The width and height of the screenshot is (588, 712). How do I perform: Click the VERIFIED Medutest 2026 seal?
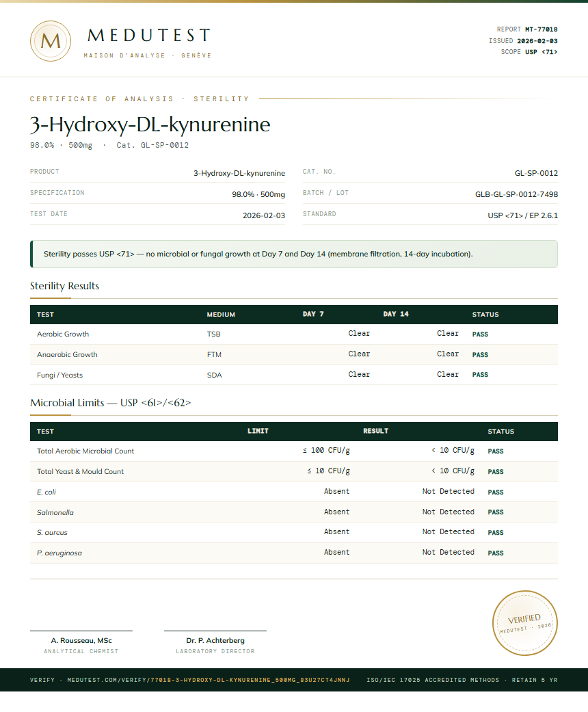(525, 623)
